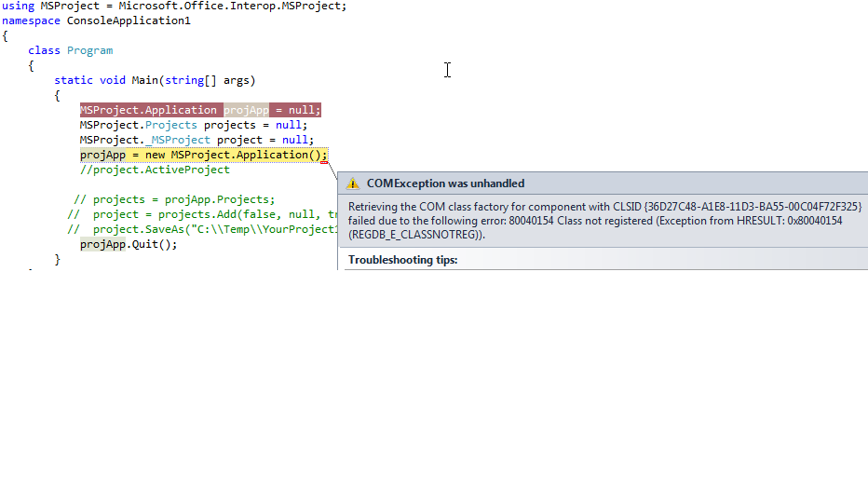Click the 'projects = null;' variable declaration
Viewport: 868px width, 503px height.
[x=256, y=125]
